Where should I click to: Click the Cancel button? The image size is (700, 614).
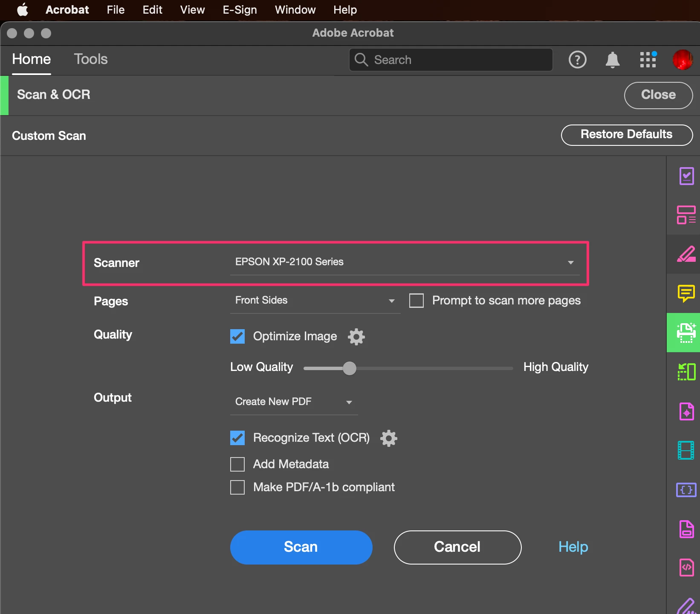coord(457,547)
